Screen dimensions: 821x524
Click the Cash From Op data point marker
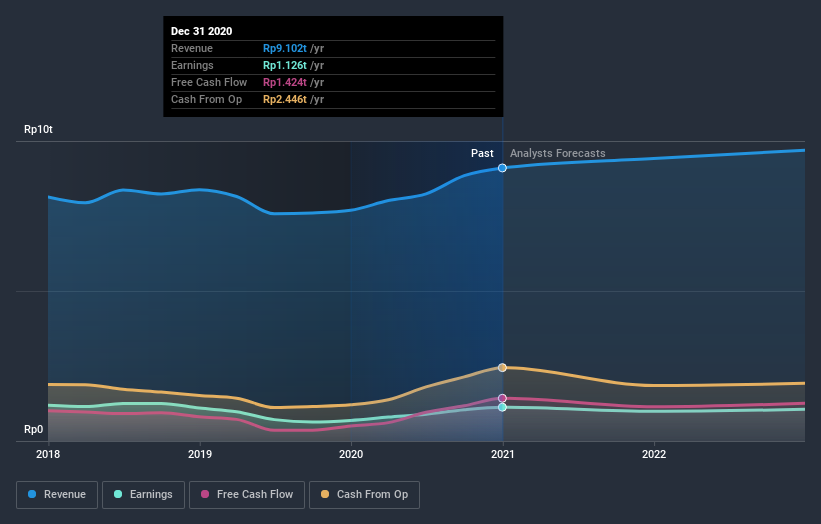[x=502, y=367]
